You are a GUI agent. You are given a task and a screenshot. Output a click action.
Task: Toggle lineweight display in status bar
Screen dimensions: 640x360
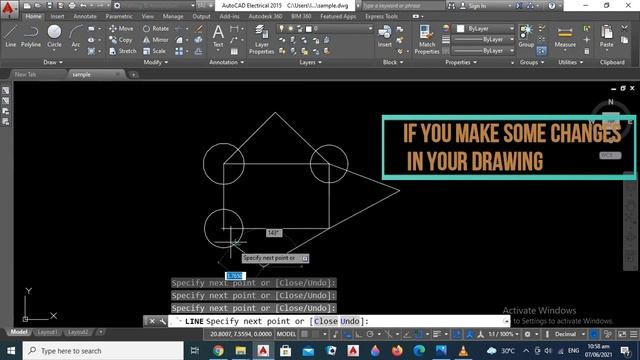coord(436,334)
